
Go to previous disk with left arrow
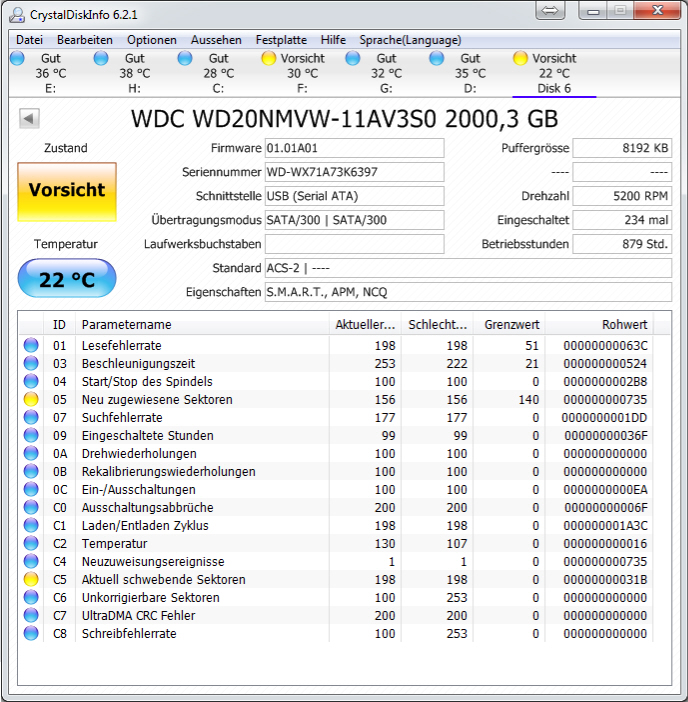pyautogui.click(x=29, y=119)
